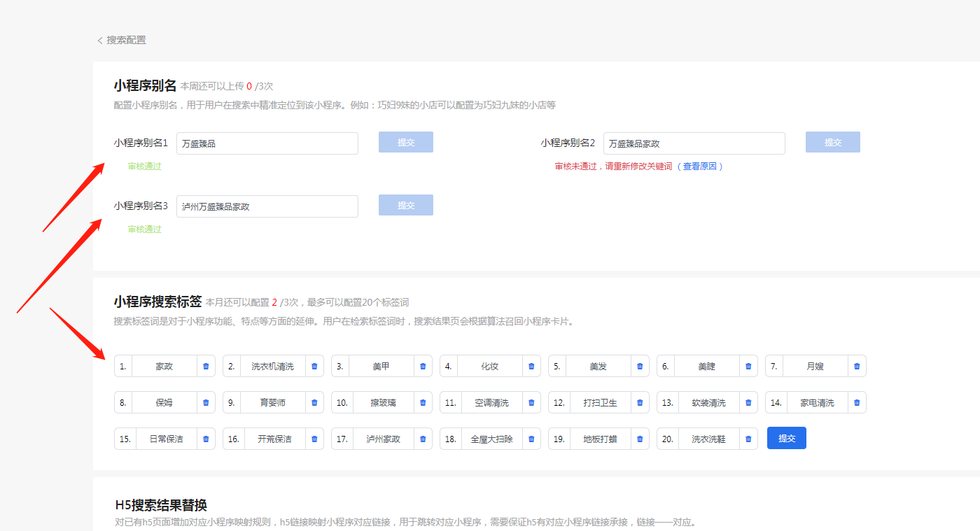
Task: Remove tag 14 家电清洗 trash icon
Action: tap(857, 402)
